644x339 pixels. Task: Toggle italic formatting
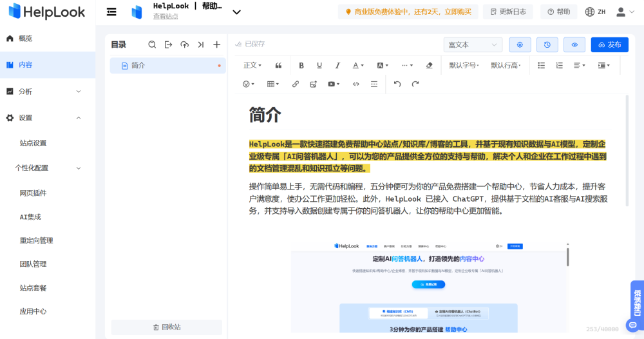point(337,65)
